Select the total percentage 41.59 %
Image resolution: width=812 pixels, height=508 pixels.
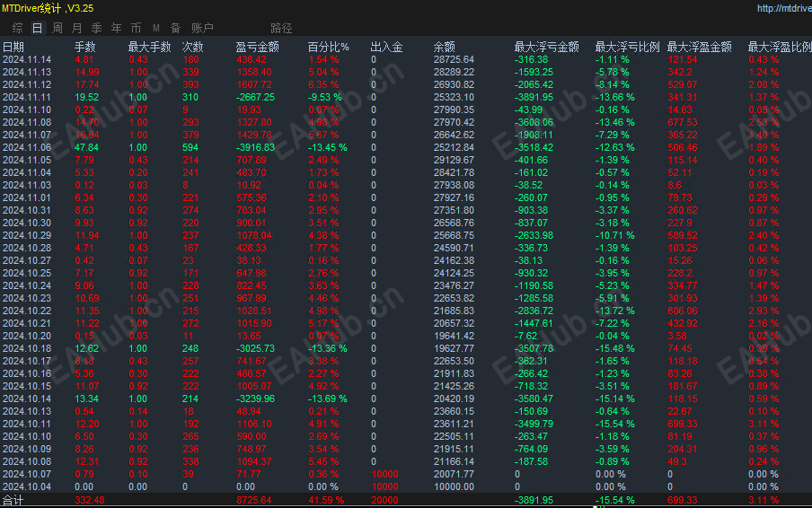click(x=326, y=500)
